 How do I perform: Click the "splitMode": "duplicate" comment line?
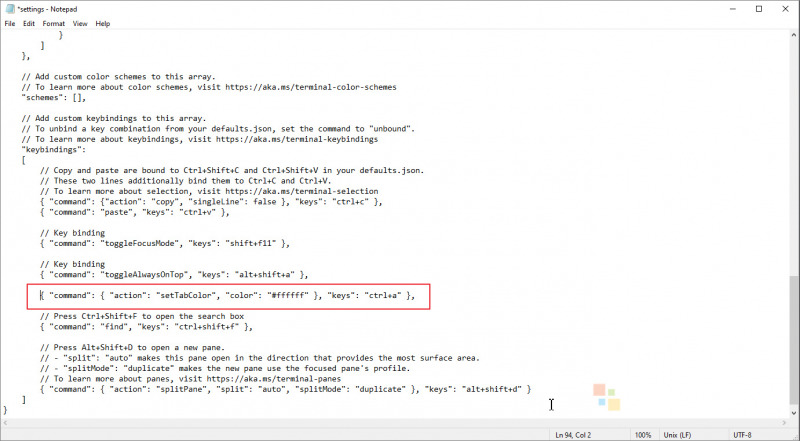click(x=225, y=369)
